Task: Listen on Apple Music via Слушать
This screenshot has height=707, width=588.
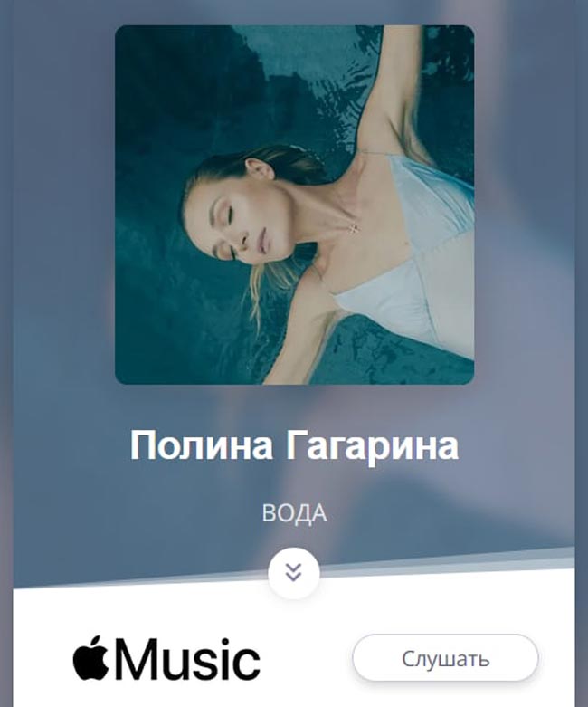Action: pos(445,658)
